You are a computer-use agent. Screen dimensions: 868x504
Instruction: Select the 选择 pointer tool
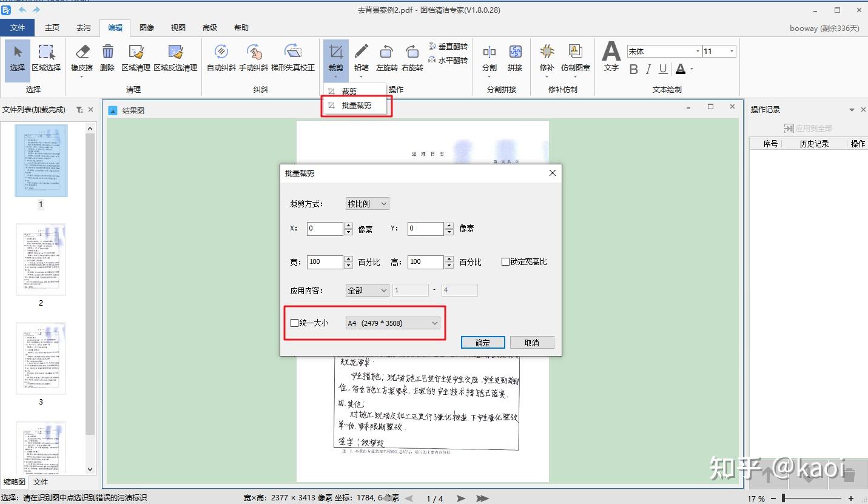coord(18,59)
